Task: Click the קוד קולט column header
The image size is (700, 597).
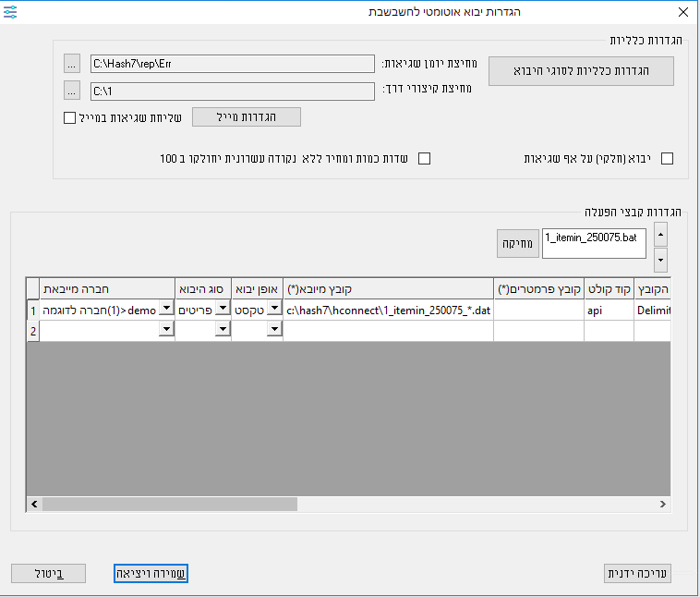Action: 609,289
